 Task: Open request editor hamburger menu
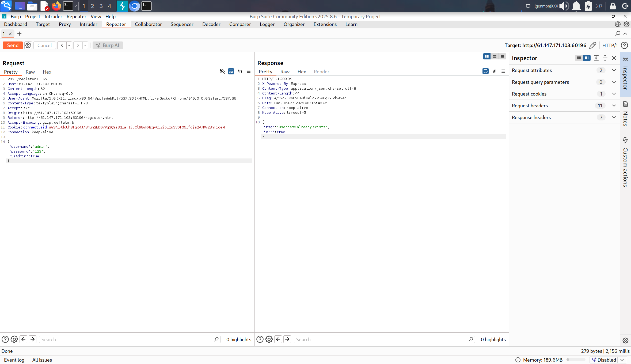pyautogui.click(x=249, y=71)
